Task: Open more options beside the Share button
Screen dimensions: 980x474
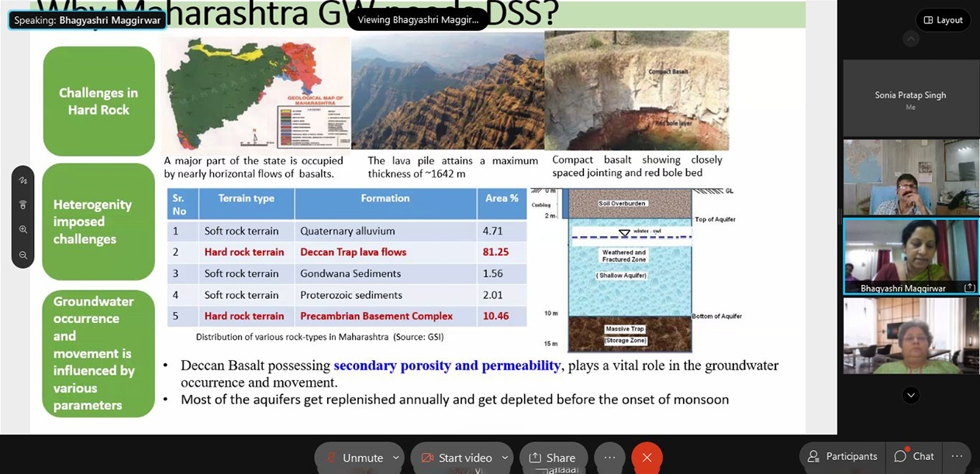Action: click(x=609, y=458)
